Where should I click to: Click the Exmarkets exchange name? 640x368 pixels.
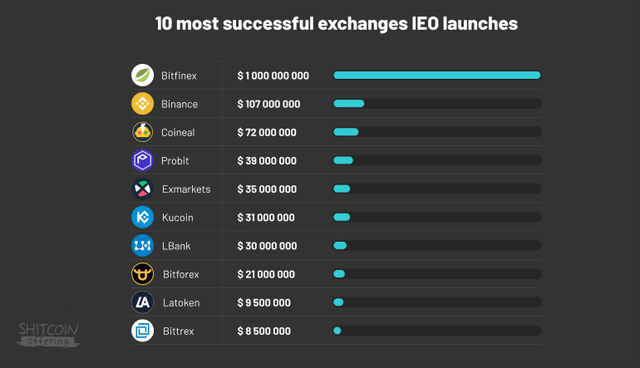coord(186,189)
